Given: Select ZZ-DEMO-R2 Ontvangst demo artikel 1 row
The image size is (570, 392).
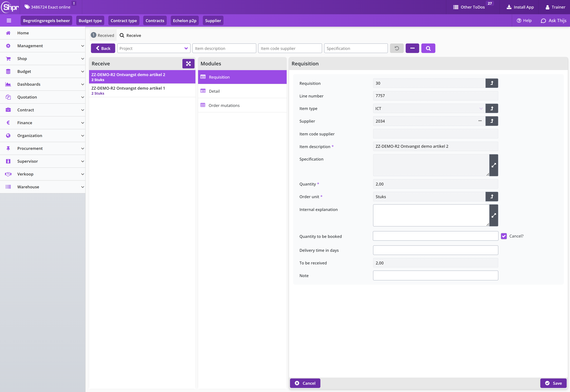Looking at the screenshot, I should 142,90.
